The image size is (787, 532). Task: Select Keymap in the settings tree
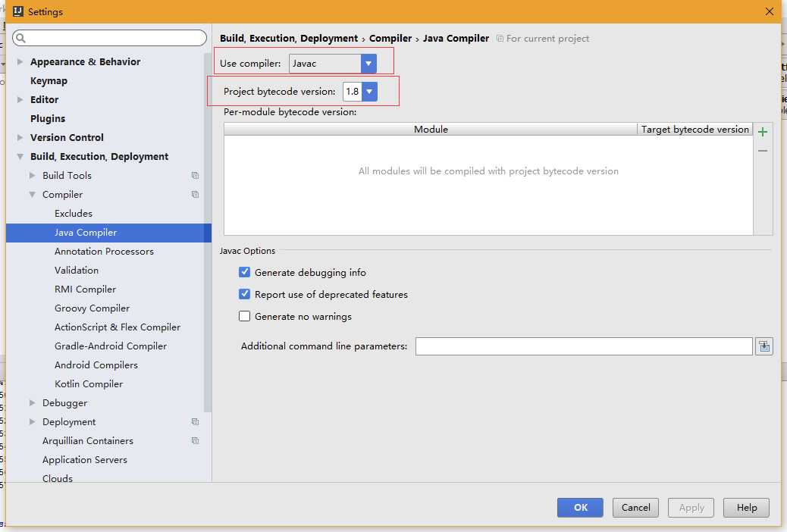point(49,81)
